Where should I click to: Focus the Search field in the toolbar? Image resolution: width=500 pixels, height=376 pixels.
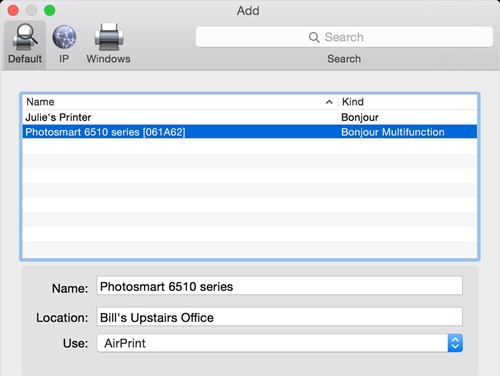pyautogui.click(x=344, y=37)
